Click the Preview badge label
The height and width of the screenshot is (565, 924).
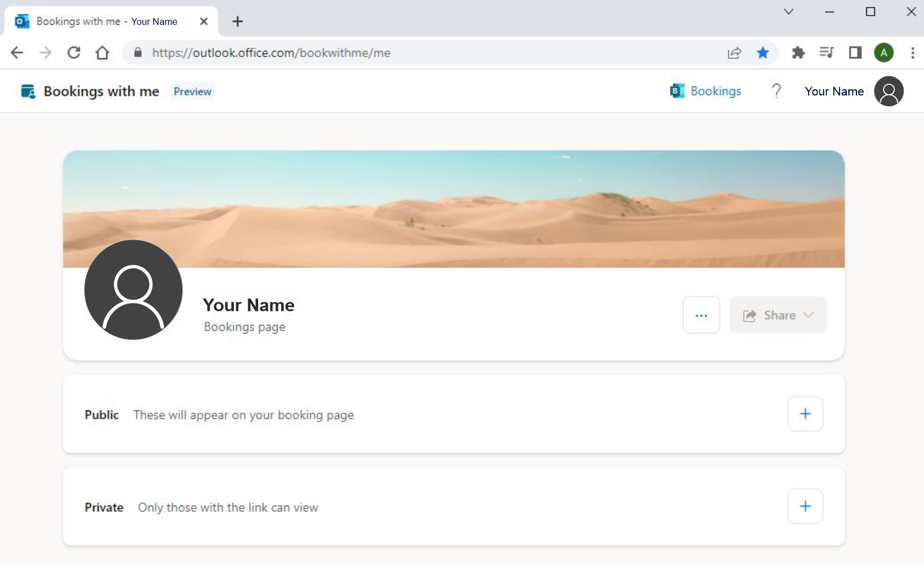coord(192,91)
